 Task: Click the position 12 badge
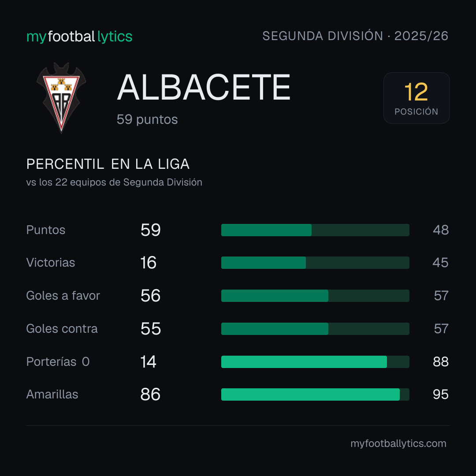[x=416, y=98]
